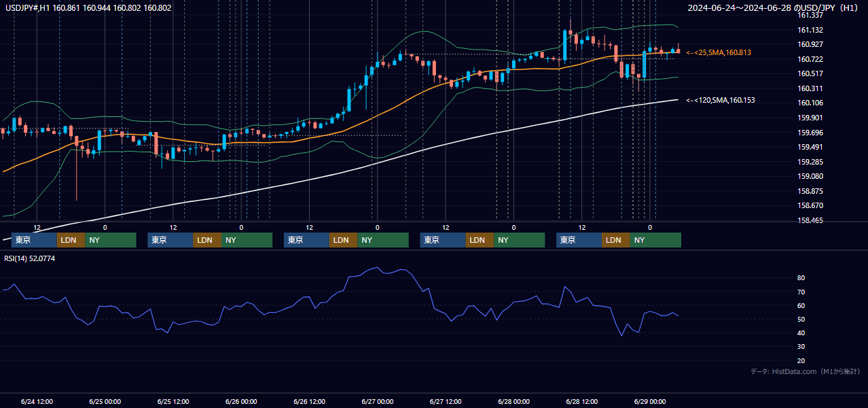Screen dimensions: 868x408
Task: Select the 6/24 12:00 date label
Action: tap(37, 401)
